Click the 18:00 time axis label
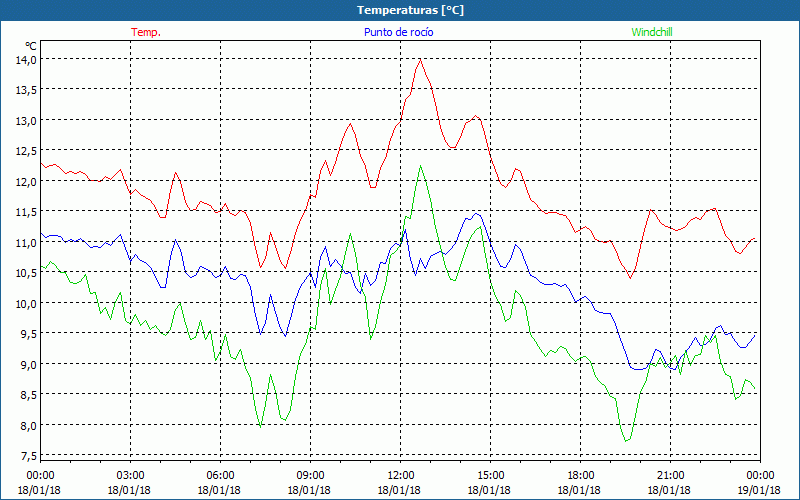 click(580, 476)
